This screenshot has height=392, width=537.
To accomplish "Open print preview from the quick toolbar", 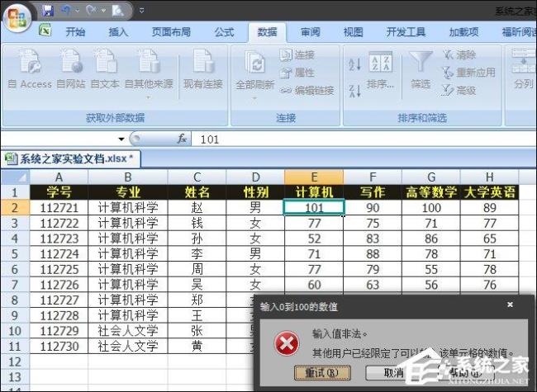I will [118, 11].
